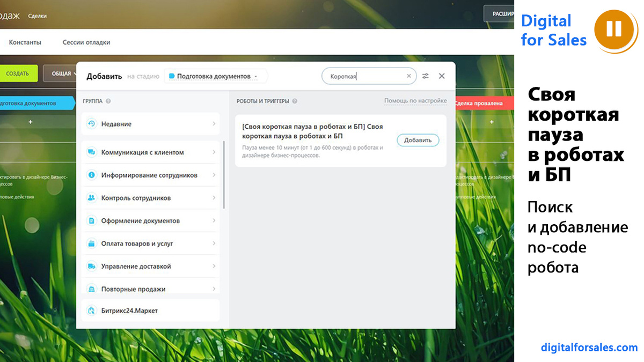Click the Повторные продажи label

[x=134, y=289]
